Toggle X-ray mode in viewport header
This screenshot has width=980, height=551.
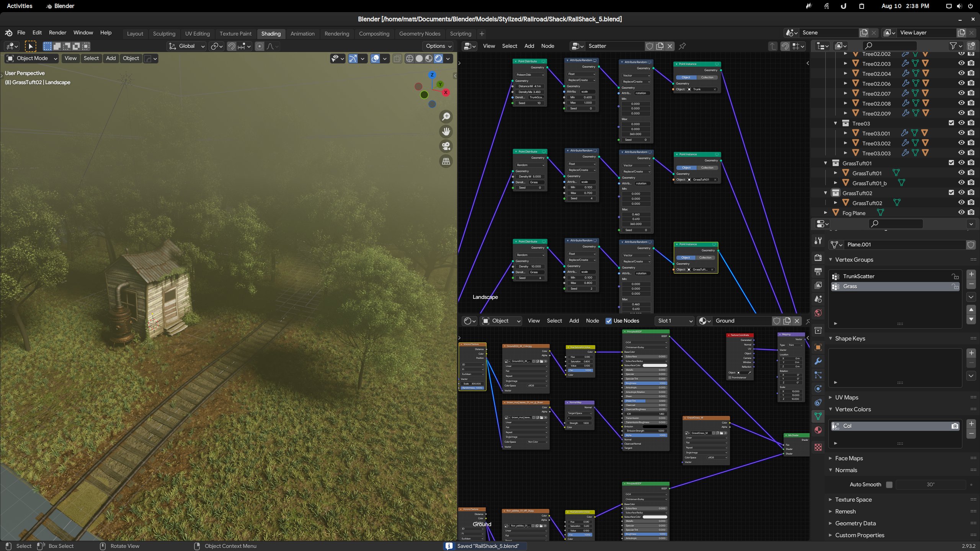[397, 58]
